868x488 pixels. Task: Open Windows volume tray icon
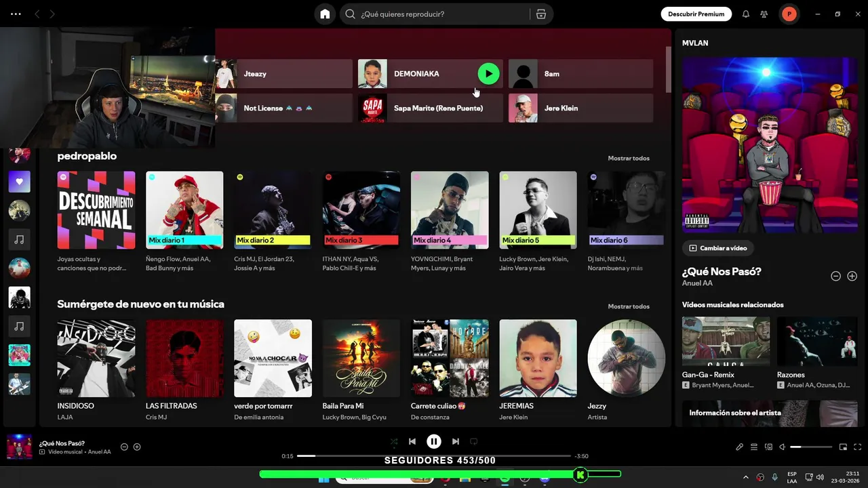(821, 477)
